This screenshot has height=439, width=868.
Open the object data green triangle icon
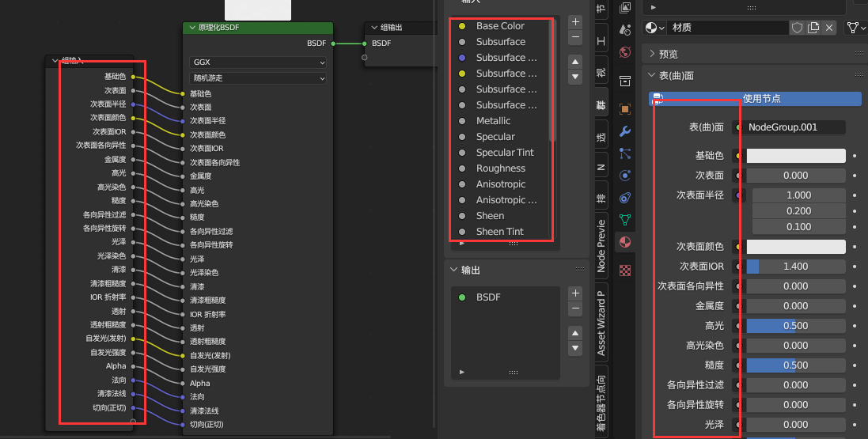coord(625,220)
